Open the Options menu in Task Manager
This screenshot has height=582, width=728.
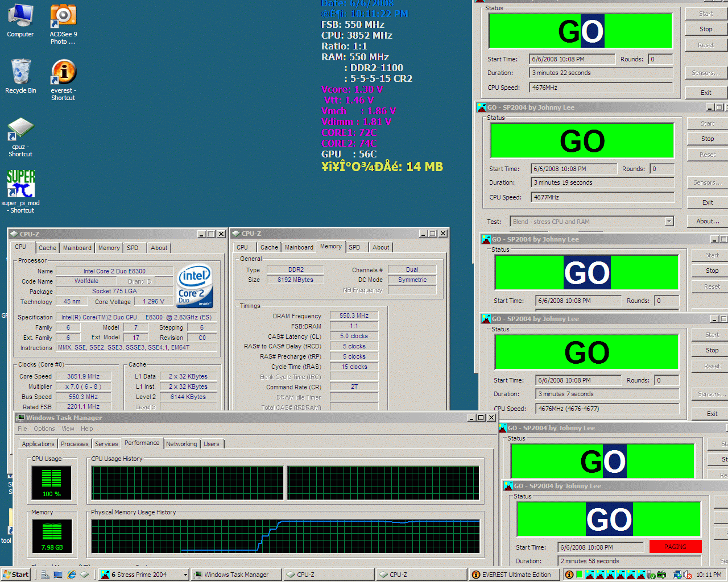point(44,429)
